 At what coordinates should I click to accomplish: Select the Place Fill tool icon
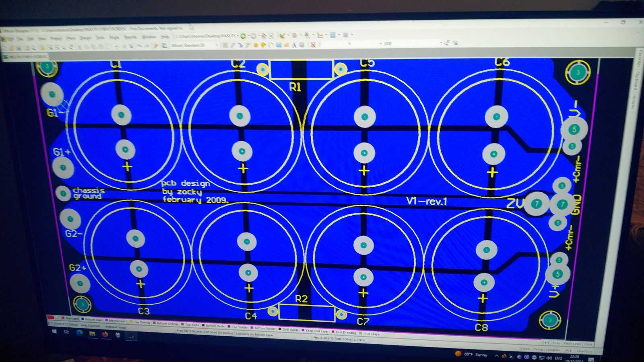click(x=279, y=45)
